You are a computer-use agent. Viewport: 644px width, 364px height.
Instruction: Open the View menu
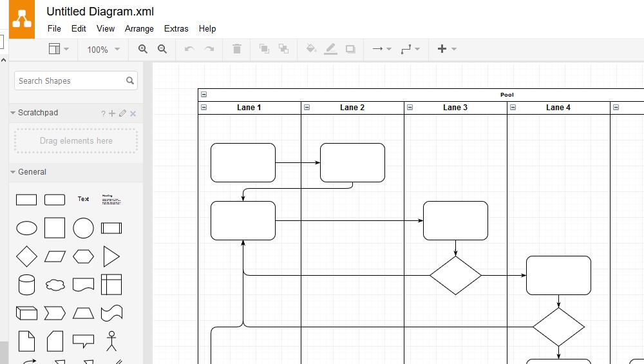point(106,29)
